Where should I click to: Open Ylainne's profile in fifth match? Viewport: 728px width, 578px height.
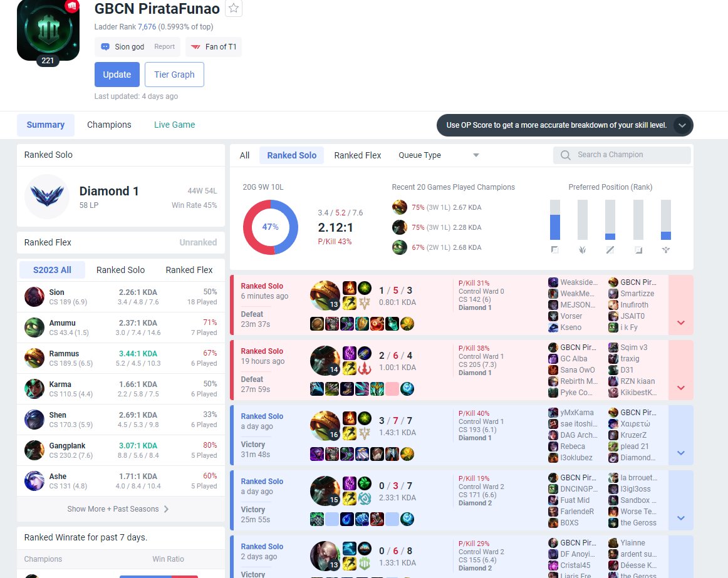click(632, 543)
